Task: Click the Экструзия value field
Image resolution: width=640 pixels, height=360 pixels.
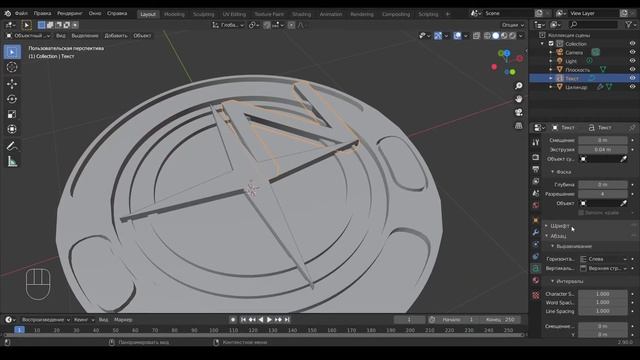Action: (603, 149)
